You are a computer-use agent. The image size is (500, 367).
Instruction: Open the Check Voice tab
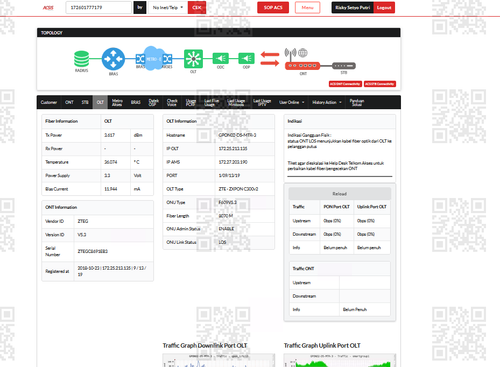click(x=172, y=102)
